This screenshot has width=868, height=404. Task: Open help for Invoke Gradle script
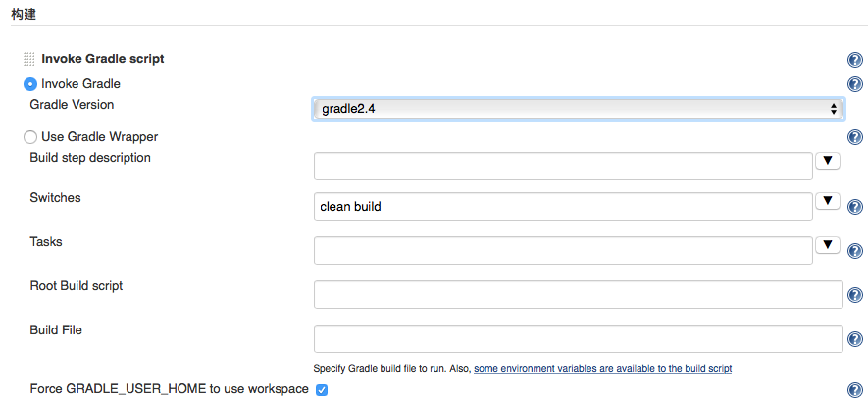coord(854,60)
